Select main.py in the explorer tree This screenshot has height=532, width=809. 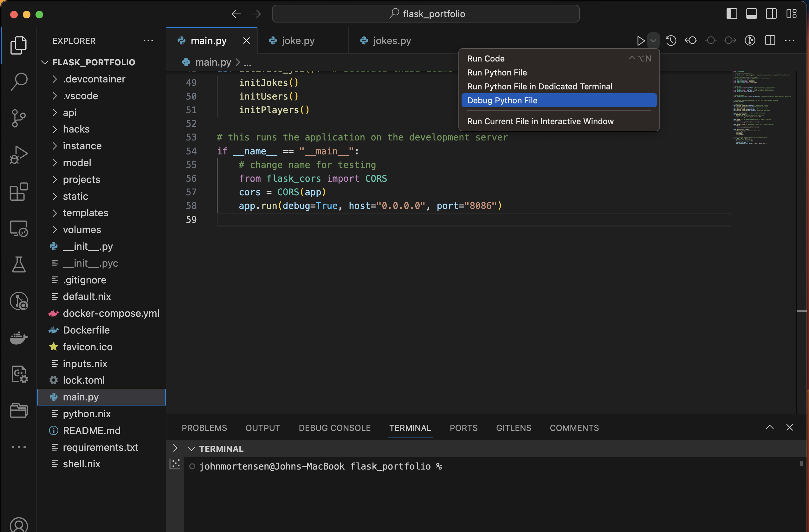coord(101,397)
